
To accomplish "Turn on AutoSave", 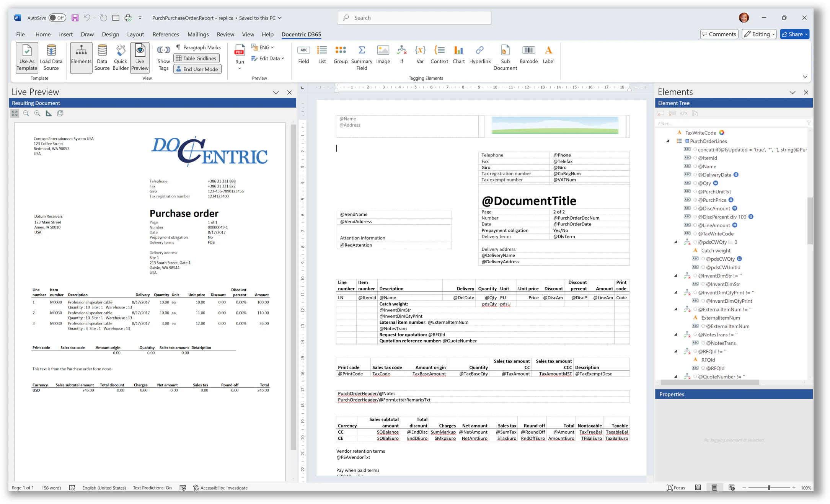I will click(x=54, y=18).
